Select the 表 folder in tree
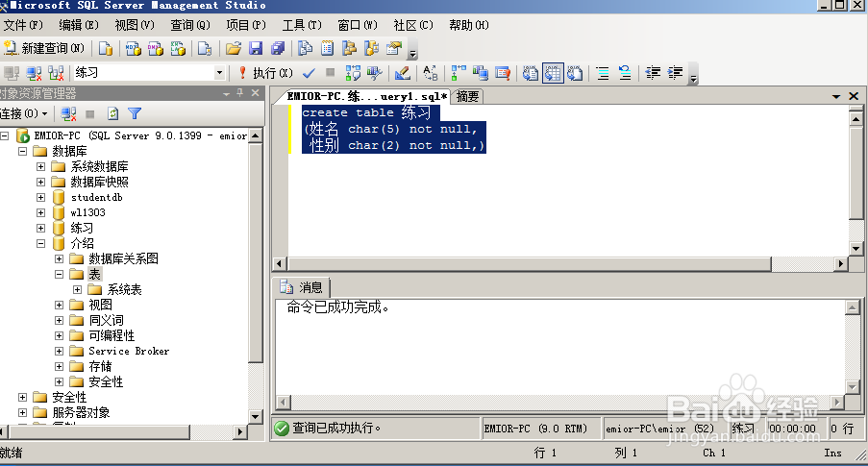Viewport: 868px width, 466px height. (x=94, y=274)
